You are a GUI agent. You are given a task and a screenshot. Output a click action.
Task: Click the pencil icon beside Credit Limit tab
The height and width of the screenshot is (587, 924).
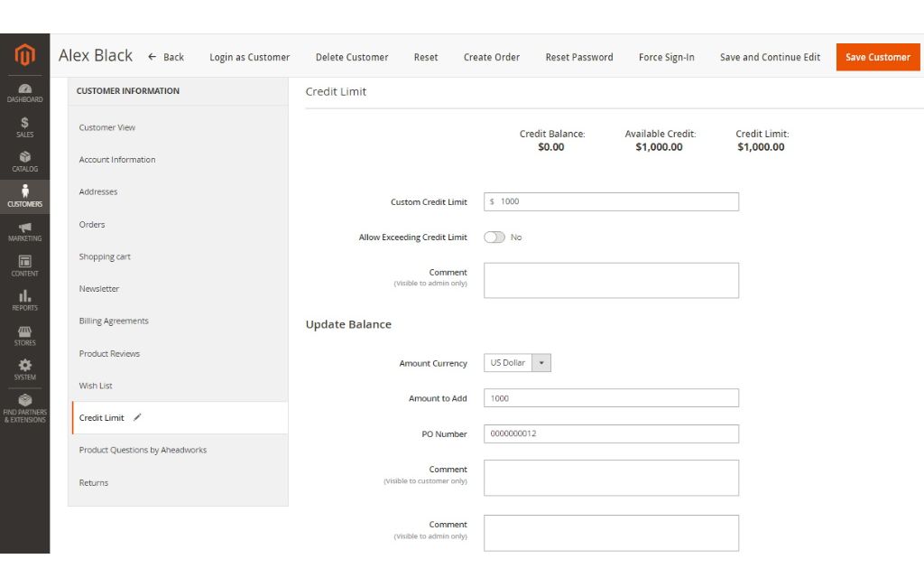click(137, 417)
